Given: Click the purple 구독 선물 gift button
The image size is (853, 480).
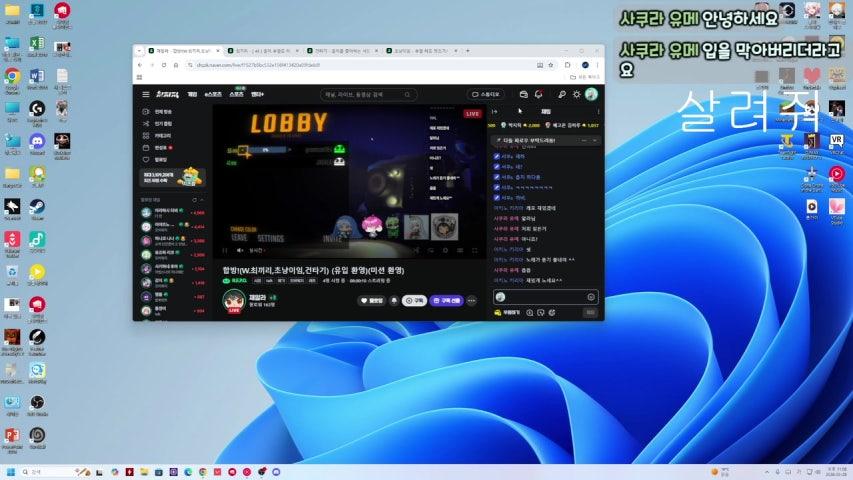Looking at the screenshot, I should [446, 300].
